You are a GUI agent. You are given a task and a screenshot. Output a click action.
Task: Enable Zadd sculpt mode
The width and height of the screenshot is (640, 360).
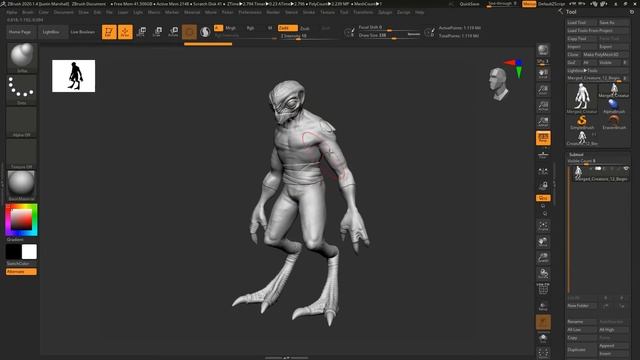click(x=287, y=28)
